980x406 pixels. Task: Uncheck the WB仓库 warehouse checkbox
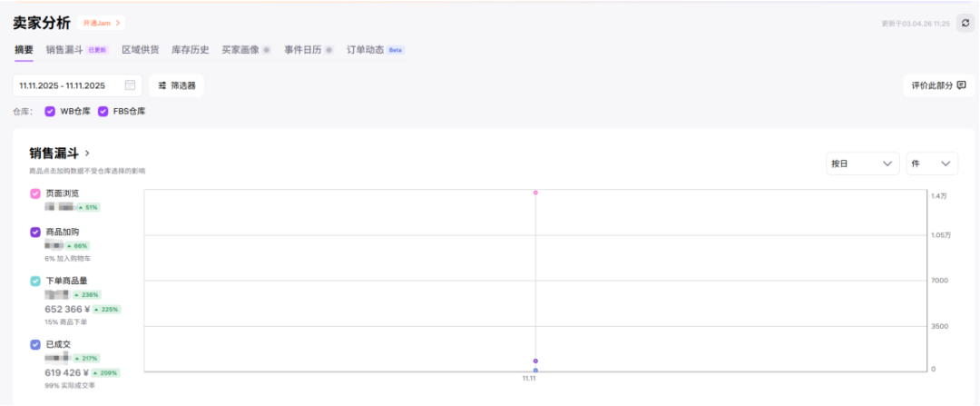(50, 112)
